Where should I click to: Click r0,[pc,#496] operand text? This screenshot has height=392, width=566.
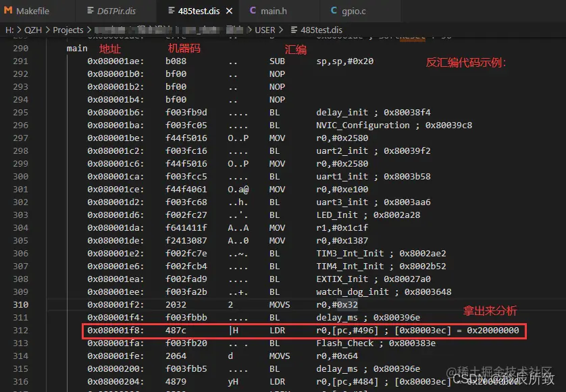pyautogui.click(x=347, y=331)
